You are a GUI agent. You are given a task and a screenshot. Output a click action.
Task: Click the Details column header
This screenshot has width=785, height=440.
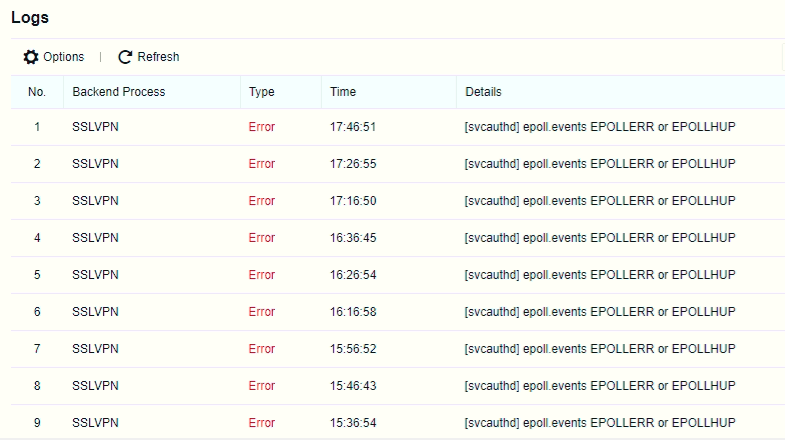(484, 92)
